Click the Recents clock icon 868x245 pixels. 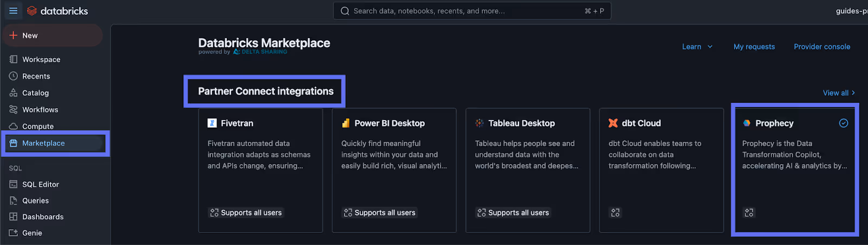(x=14, y=76)
